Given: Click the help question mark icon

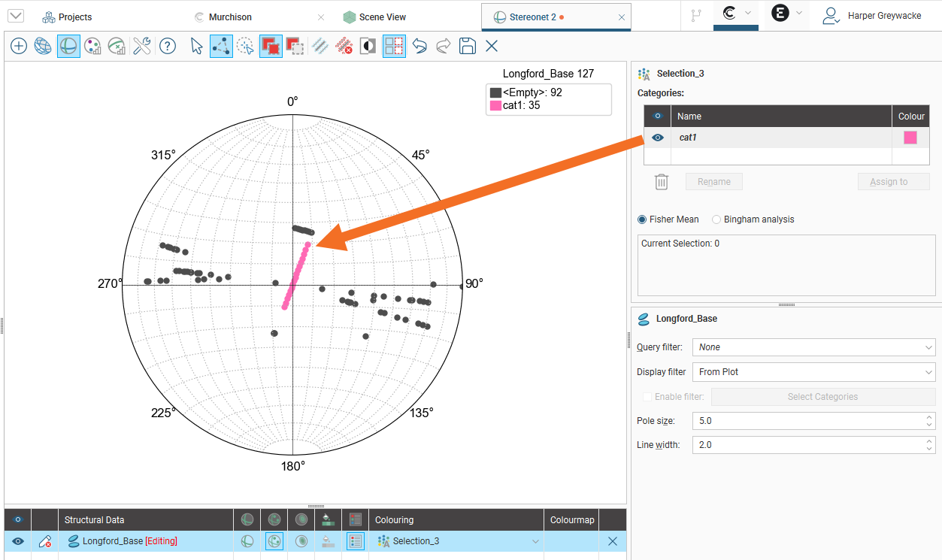Looking at the screenshot, I should (x=167, y=47).
